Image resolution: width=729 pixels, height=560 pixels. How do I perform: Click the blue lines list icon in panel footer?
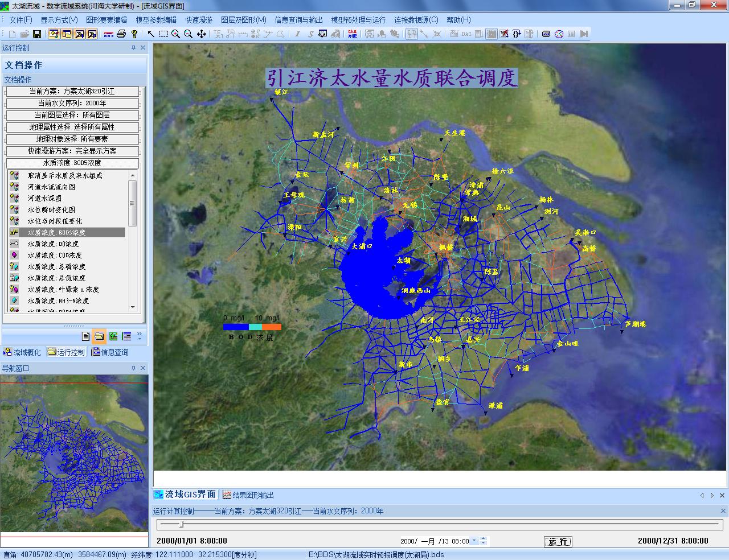click(126, 336)
